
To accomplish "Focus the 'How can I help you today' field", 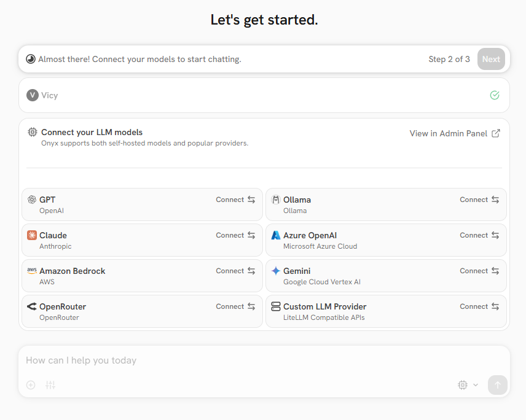I will [246, 360].
